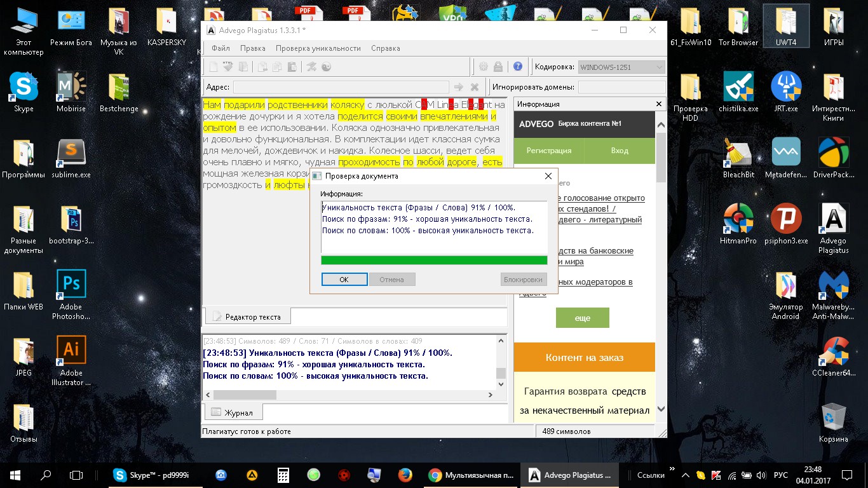Click the Контент на заказ orange banner
This screenshot has width=868, height=488.
click(584, 357)
